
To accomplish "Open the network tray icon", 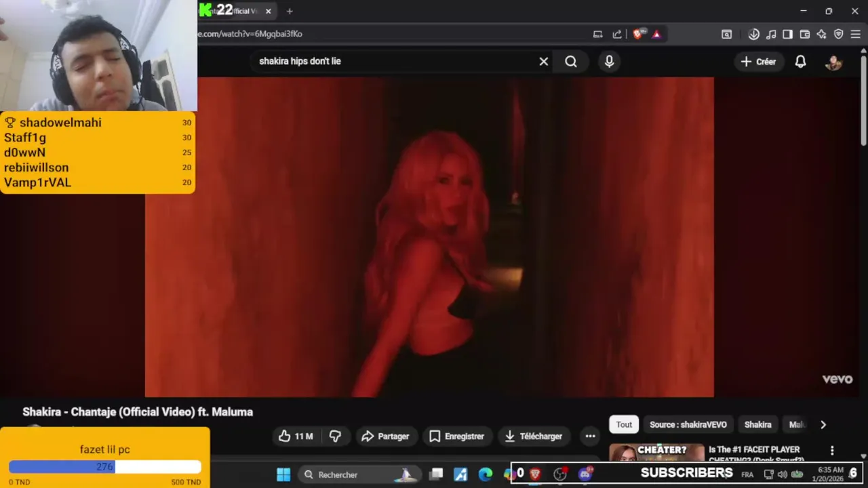I will pyautogui.click(x=768, y=474).
